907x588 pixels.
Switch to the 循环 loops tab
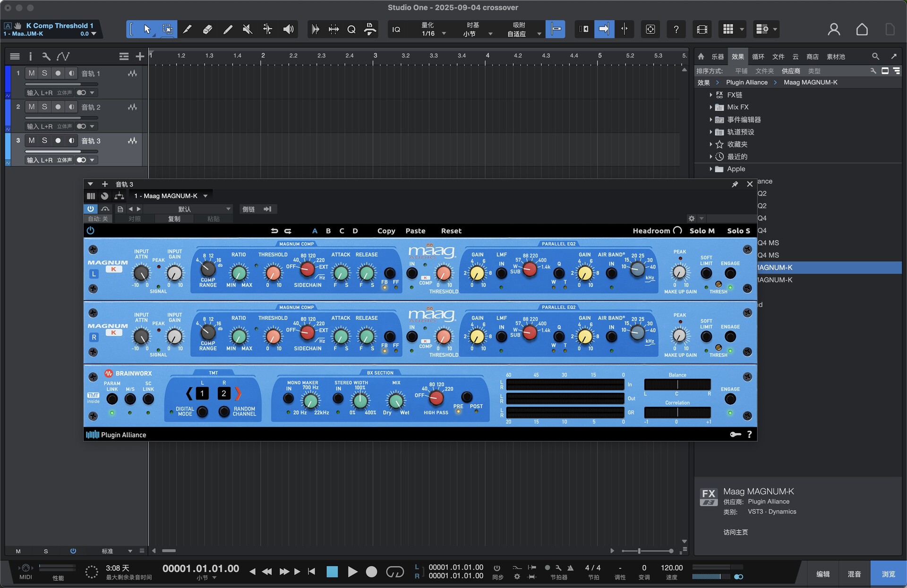click(x=758, y=57)
